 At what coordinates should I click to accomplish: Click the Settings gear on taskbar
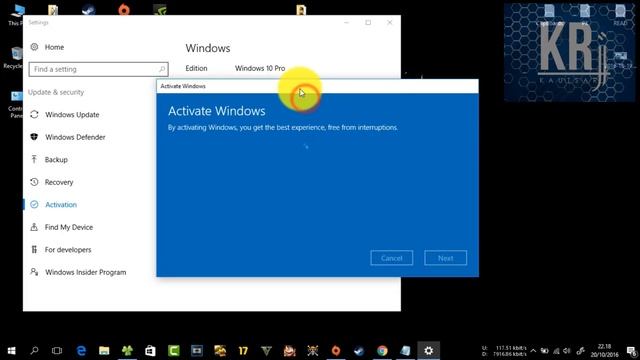tap(429, 351)
